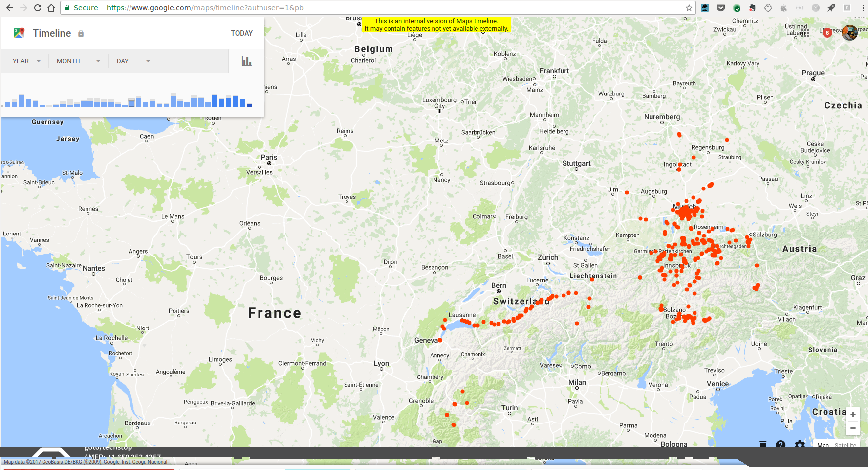
Task: Click the Google Maps logo
Action: pos(19,33)
